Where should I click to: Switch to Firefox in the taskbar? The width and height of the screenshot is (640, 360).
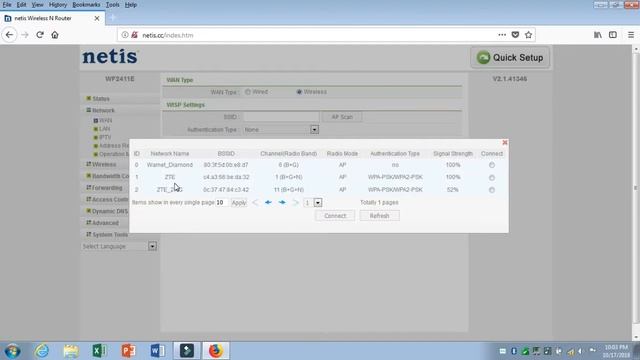216,351
